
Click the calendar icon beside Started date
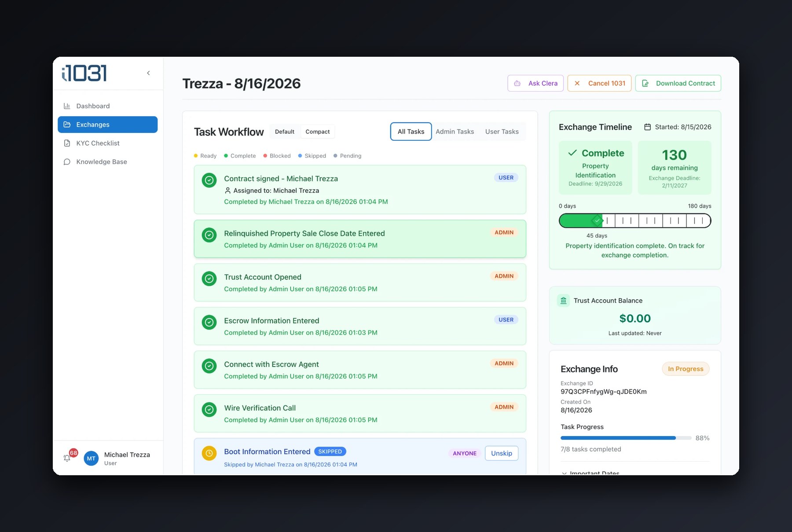coord(648,127)
